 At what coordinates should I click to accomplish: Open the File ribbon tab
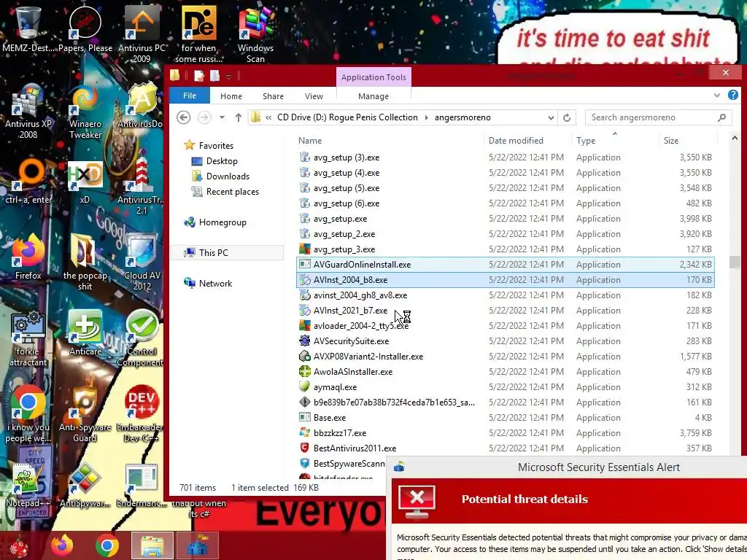tap(190, 96)
